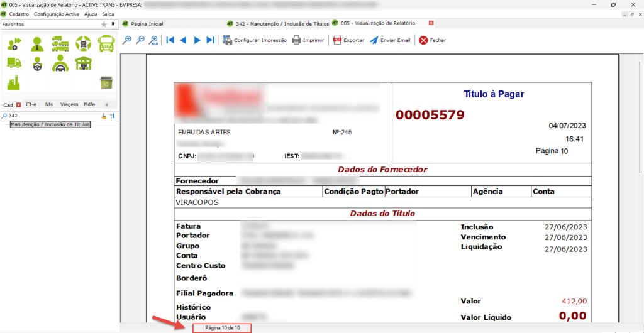644x333 pixels.
Task: Click the Favoritos text field
Action: coord(50,25)
